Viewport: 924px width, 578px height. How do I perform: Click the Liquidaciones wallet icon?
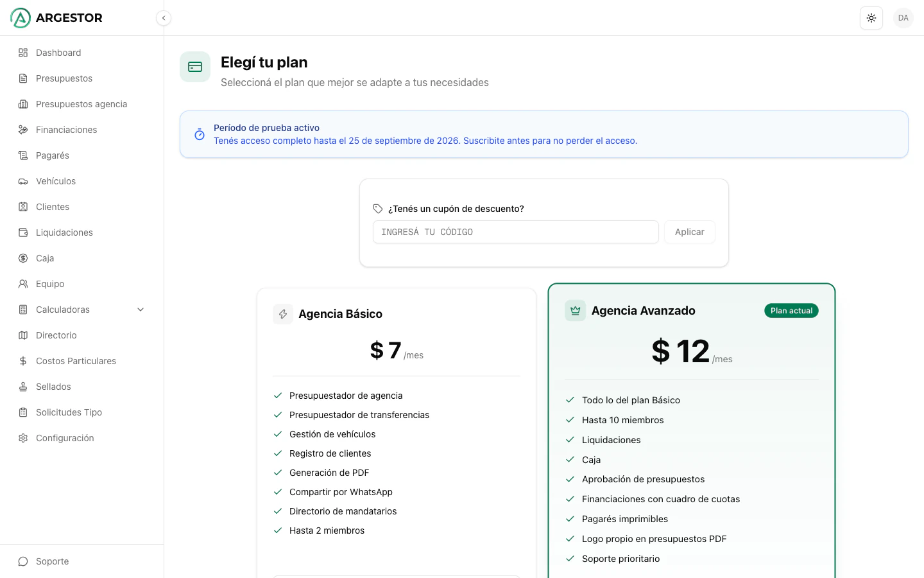click(23, 232)
